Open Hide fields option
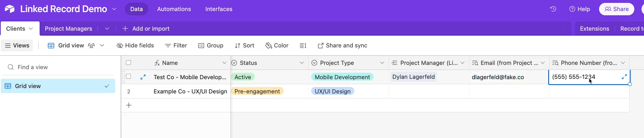 (135, 46)
